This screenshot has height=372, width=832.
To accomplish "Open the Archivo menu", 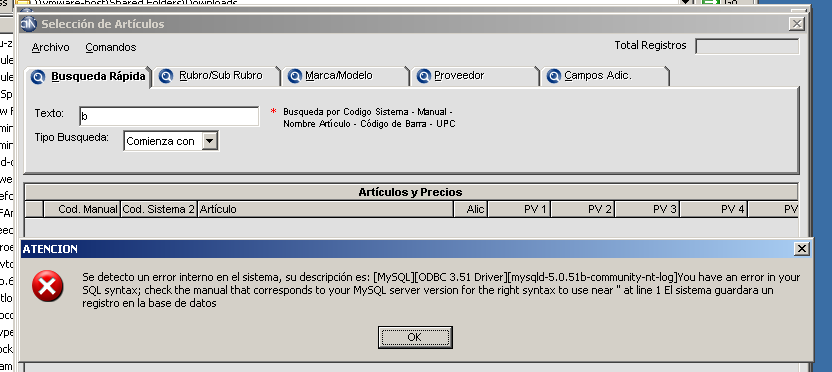I will coord(50,47).
